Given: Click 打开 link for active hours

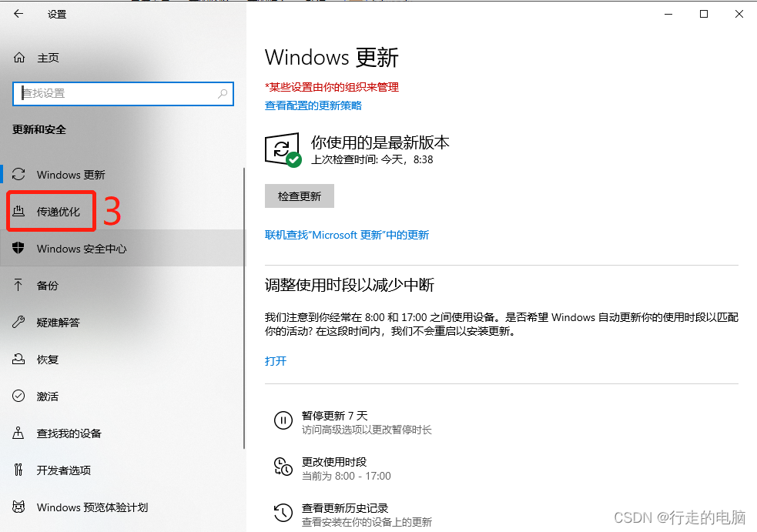Looking at the screenshot, I should point(276,360).
